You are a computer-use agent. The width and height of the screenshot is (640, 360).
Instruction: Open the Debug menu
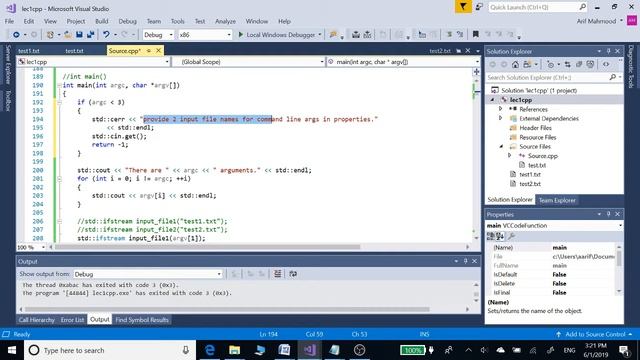coord(127,21)
